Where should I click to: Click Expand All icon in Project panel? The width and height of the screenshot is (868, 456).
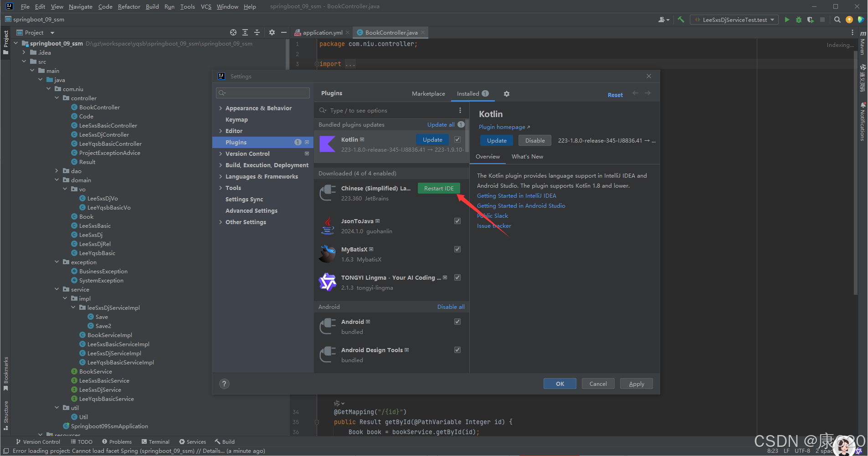(x=245, y=32)
